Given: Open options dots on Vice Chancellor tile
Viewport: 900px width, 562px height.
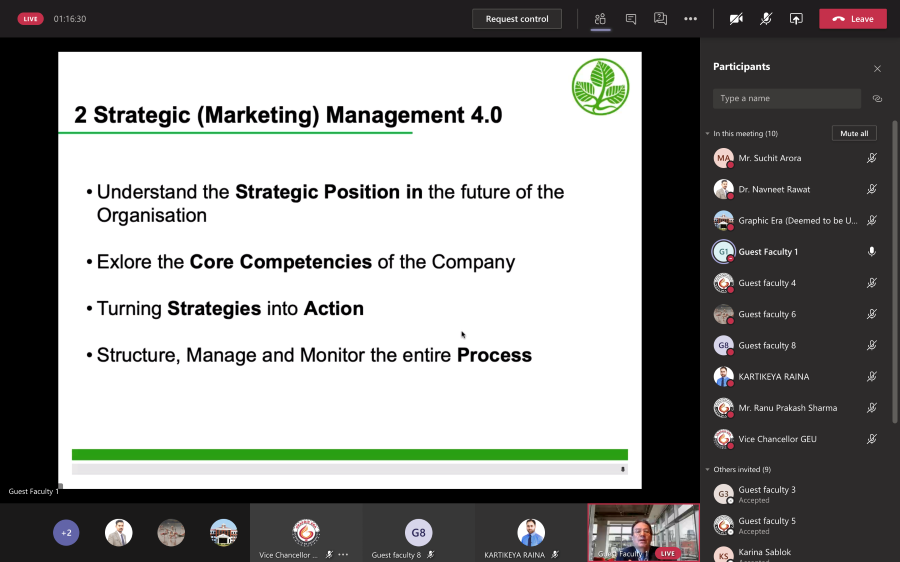Looking at the screenshot, I should [343, 554].
